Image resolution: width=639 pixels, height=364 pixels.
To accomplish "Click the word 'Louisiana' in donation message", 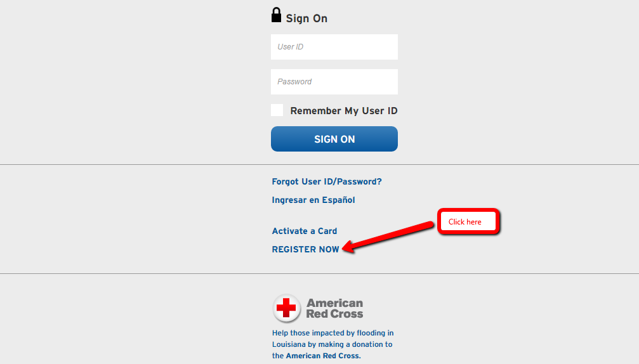I will pyautogui.click(x=289, y=344).
